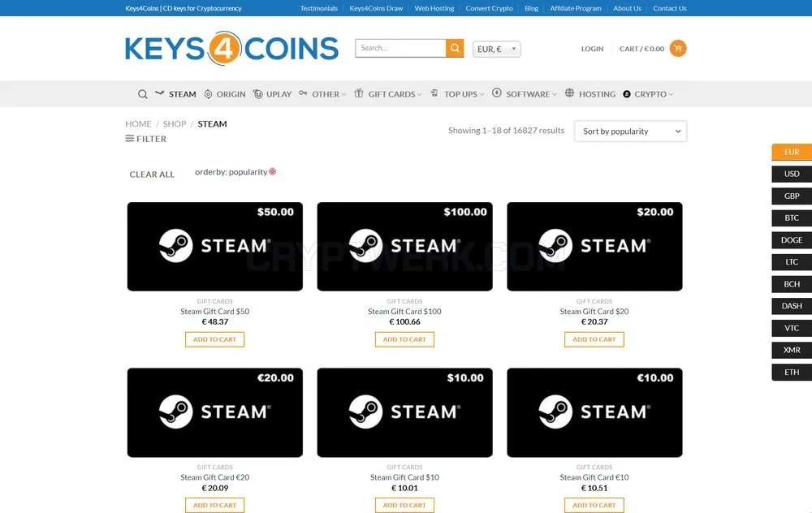Open the Blog link
The image size is (812, 513).
click(x=531, y=8)
